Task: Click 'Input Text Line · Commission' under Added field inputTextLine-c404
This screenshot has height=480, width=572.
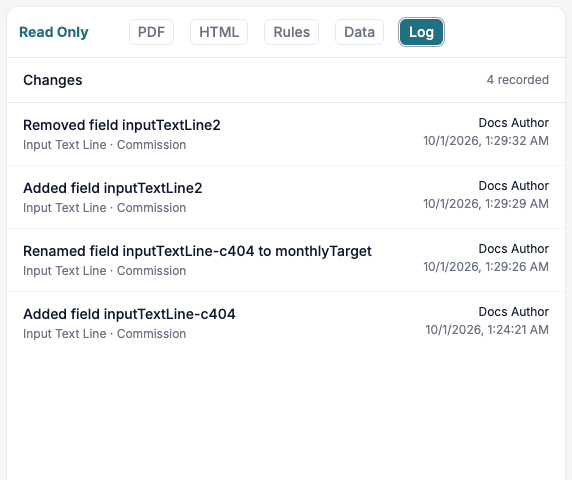Action: 105,334
